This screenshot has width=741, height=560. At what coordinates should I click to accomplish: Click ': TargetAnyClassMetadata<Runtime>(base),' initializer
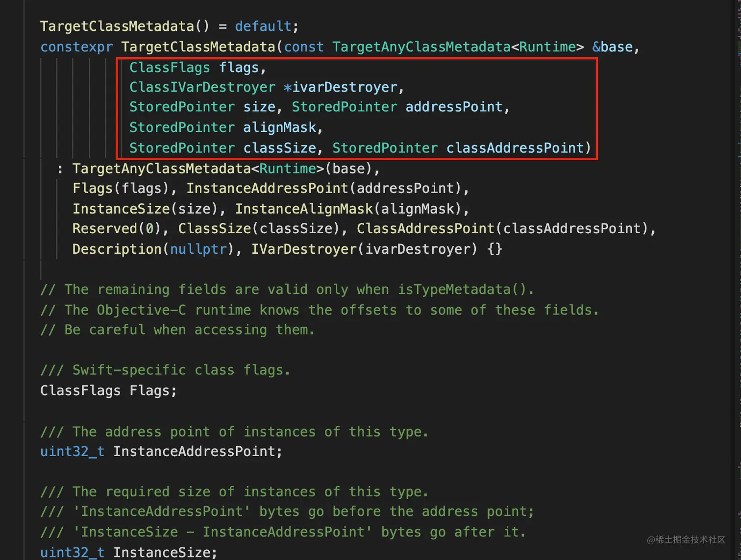(218, 169)
